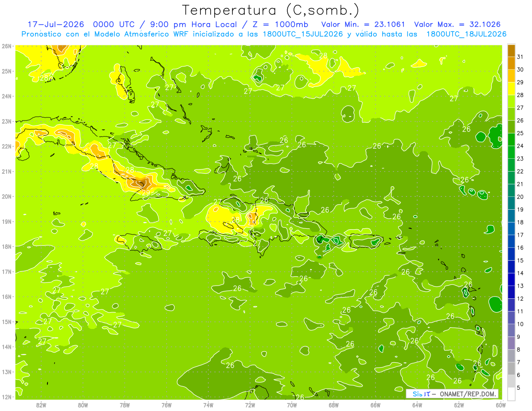Pick the yellow legend swatch between 28 and 29
532x411 pixels.
[511, 89]
